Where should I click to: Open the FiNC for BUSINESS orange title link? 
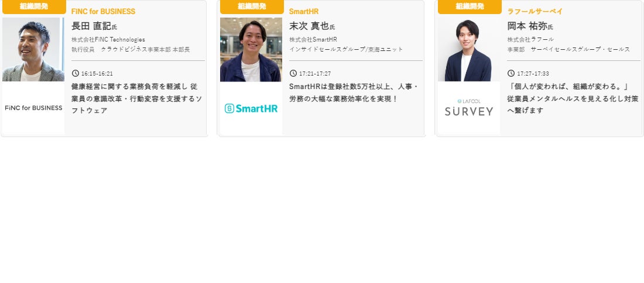[x=103, y=12]
